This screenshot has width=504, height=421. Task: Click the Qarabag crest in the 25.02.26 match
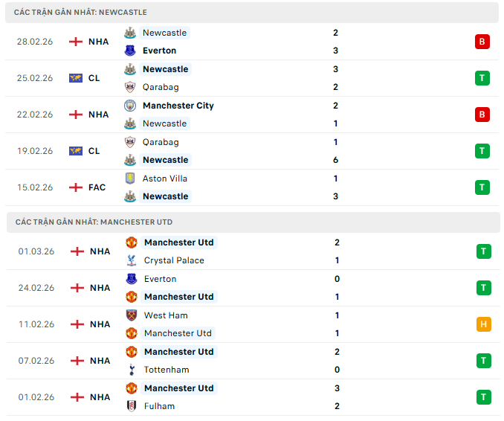pyautogui.click(x=130, y=87)
